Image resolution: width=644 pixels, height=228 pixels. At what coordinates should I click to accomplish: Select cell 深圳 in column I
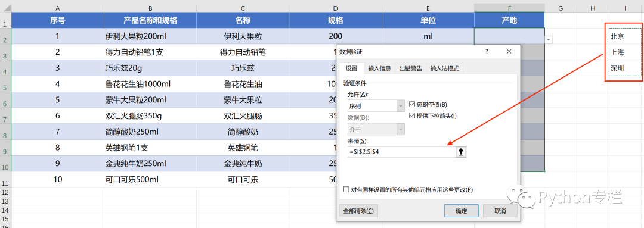point(626,68)
